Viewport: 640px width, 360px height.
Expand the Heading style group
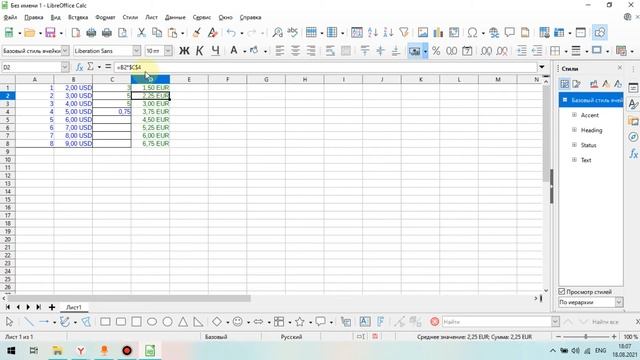[574, 130]
